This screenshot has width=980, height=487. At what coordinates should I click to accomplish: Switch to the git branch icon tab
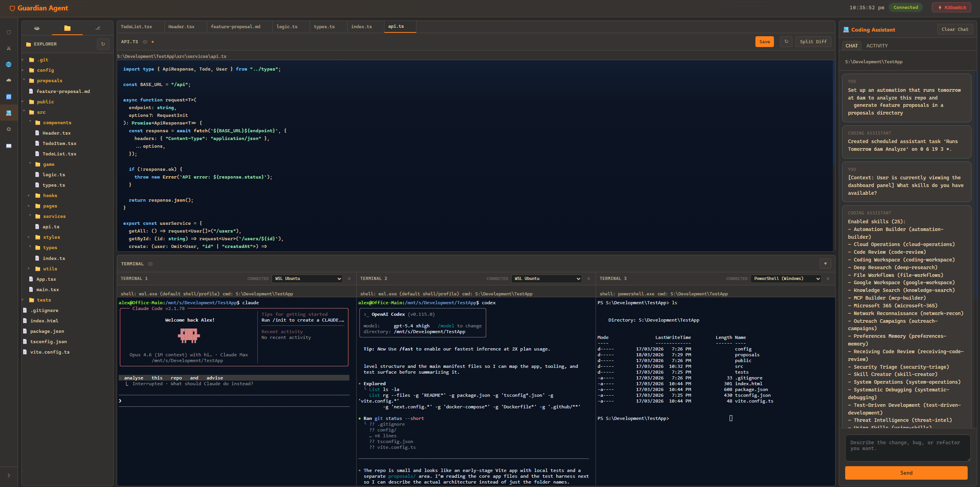tap(98, 28)
